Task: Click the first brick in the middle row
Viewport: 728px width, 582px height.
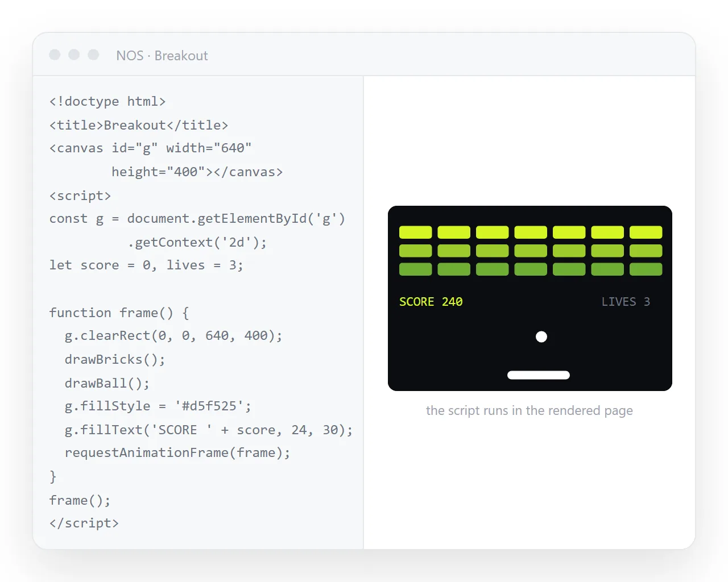Action: (416, 251)
